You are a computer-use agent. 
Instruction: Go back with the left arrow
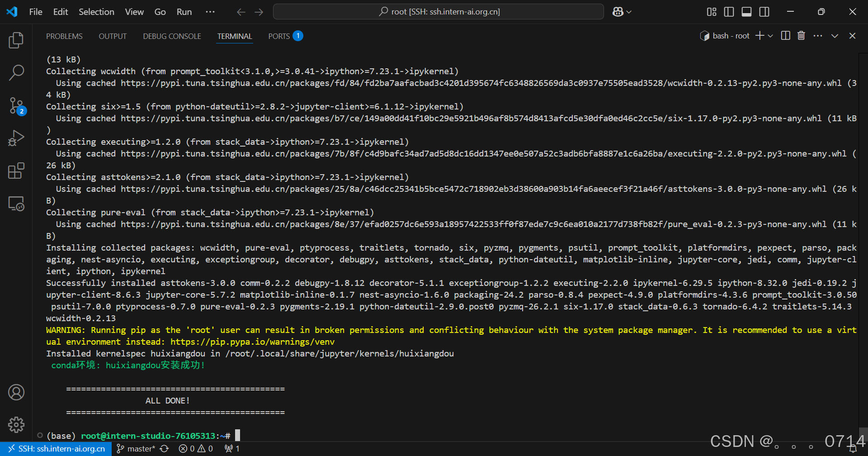point(241,12)
